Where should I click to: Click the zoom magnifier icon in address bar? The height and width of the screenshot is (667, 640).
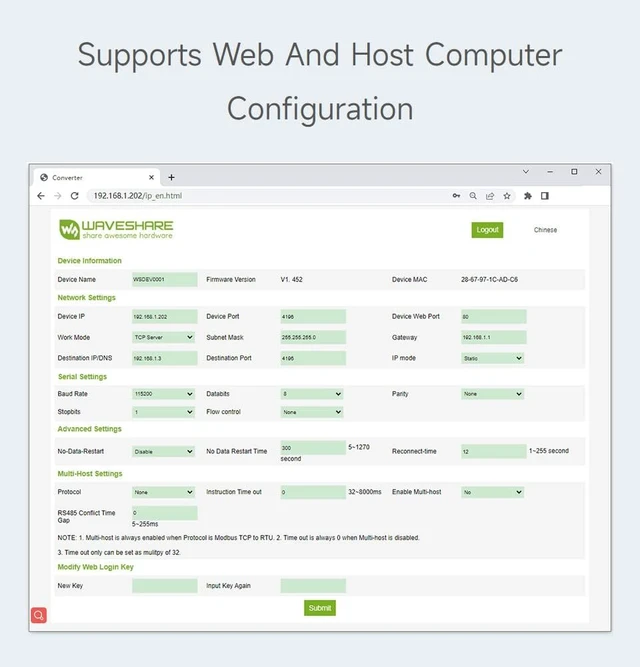tap(473, 196)
